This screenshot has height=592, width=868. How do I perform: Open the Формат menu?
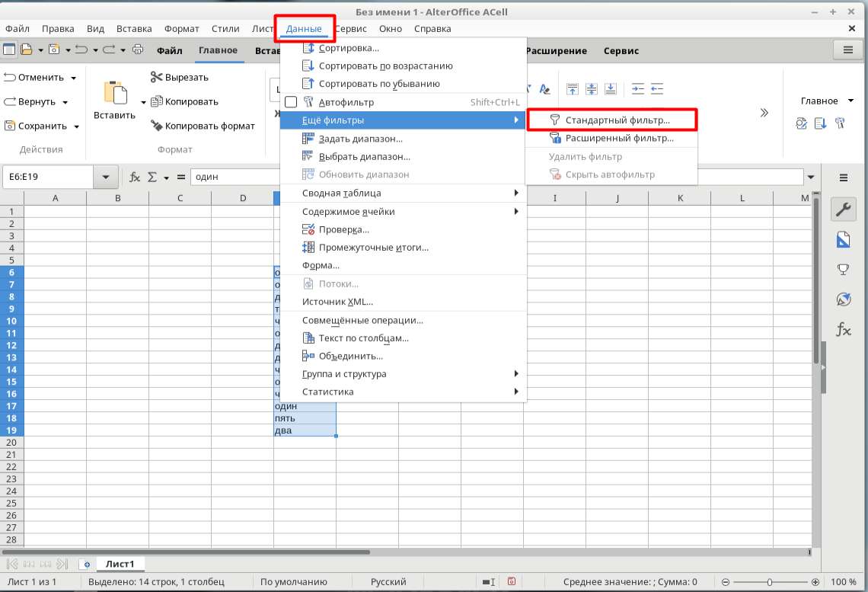coord(181,29)
